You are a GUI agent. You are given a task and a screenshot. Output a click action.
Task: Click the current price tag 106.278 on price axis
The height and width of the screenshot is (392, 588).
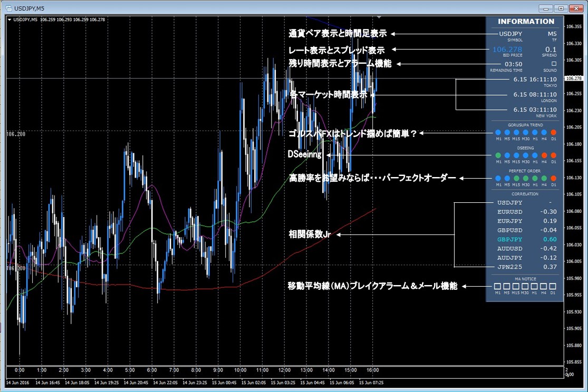(x=574, y=79)
